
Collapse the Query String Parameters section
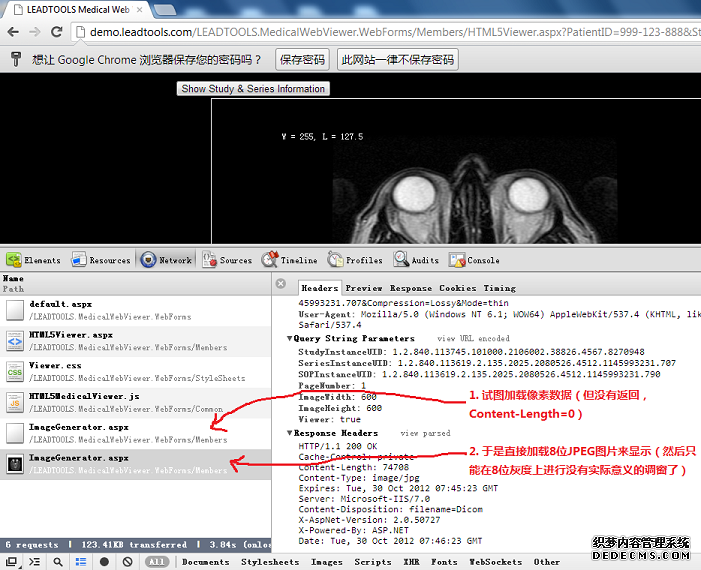(x=290, y=338)
